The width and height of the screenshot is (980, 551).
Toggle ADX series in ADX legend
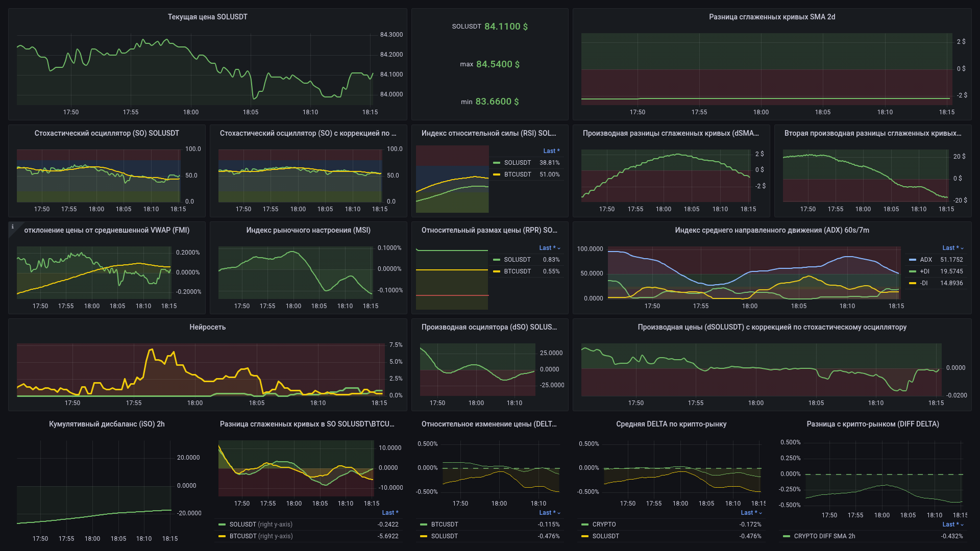click(x=926, y=260)
